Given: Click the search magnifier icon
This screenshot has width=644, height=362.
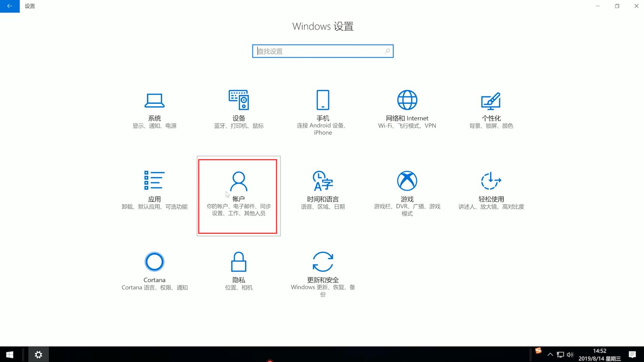Looking at the screenshot, I should [x=387, y=51].
